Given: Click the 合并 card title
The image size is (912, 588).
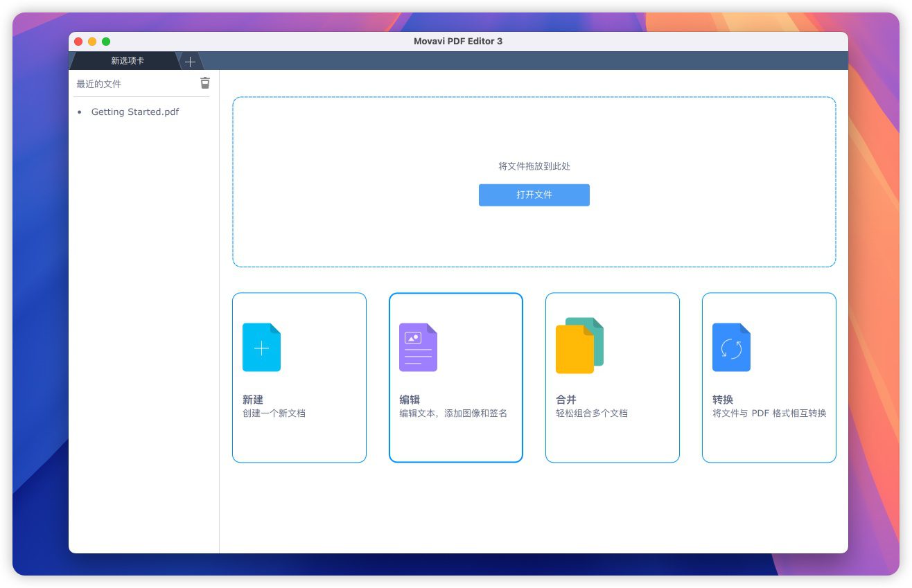Looking at the screenshot, I should (x=566, y=400).
